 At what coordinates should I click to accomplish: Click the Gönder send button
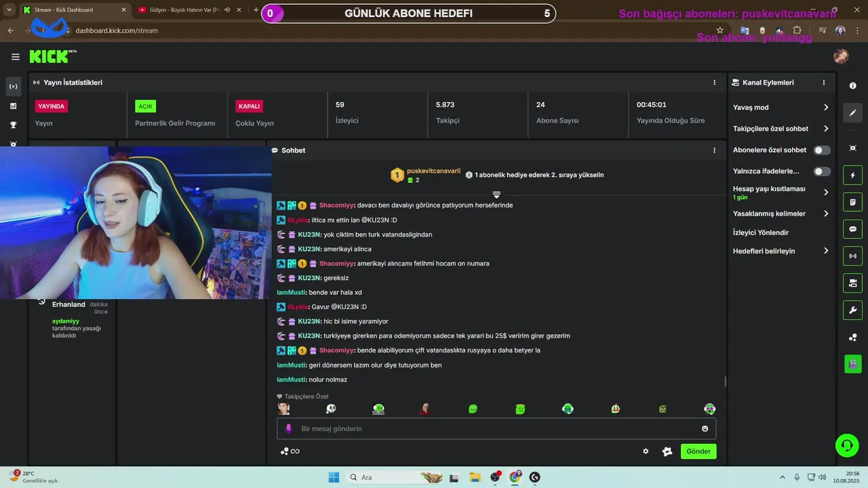coord(698,451)
